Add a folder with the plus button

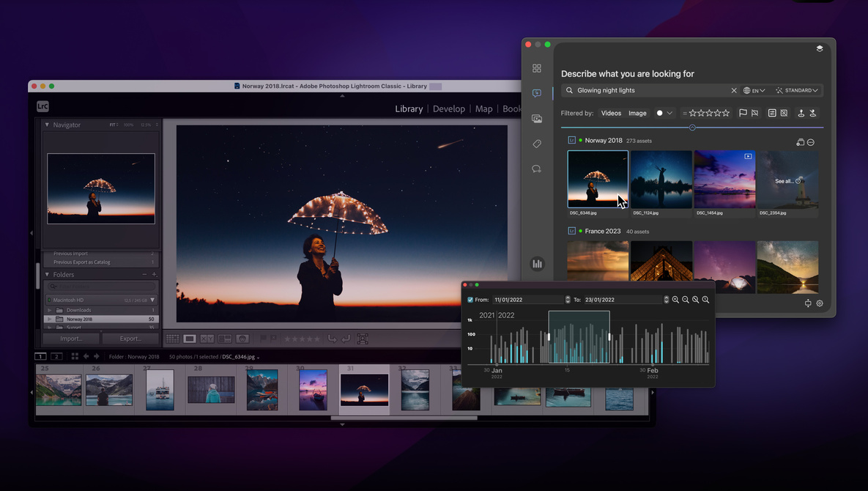(x=155, y=275)
